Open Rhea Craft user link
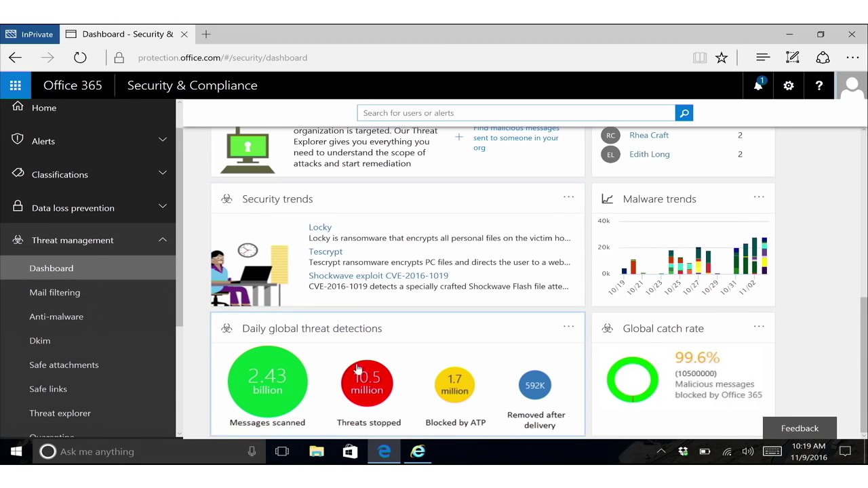Viewport: 868px width, 488px height. (649, 135)
